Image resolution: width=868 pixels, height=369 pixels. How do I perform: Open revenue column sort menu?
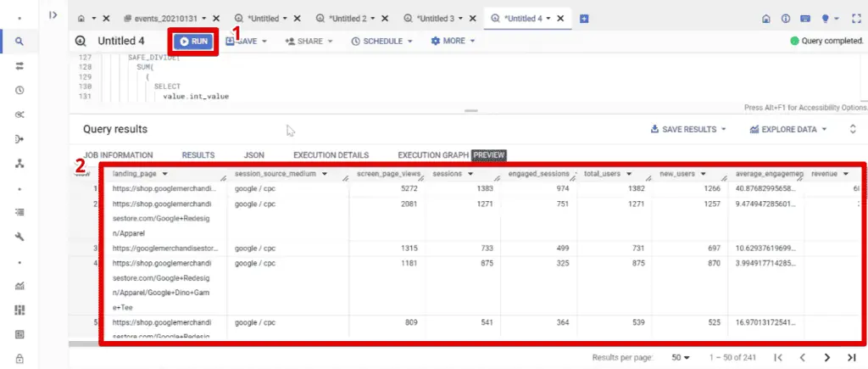pos(846,174)
